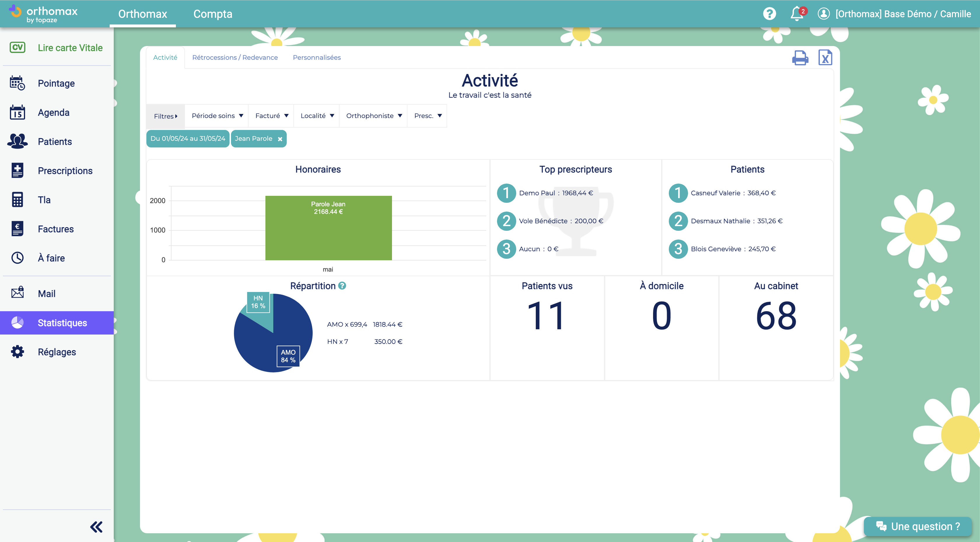Click the Patients group icon
This screenshot has height=542, width=980.
point(17,141)
